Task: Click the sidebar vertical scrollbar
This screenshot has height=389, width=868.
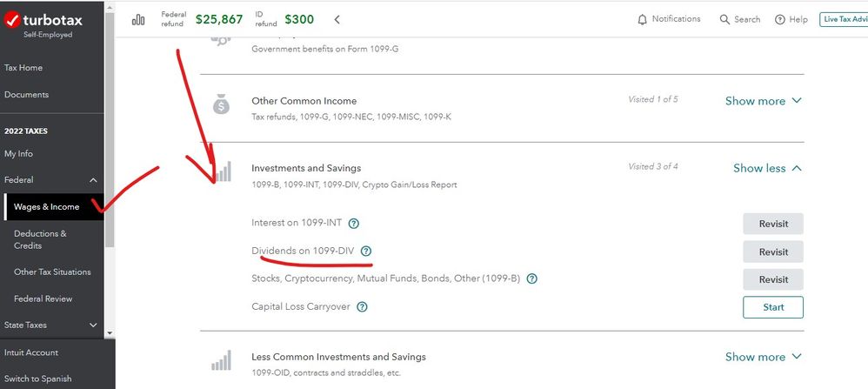Action: point(110,127)
